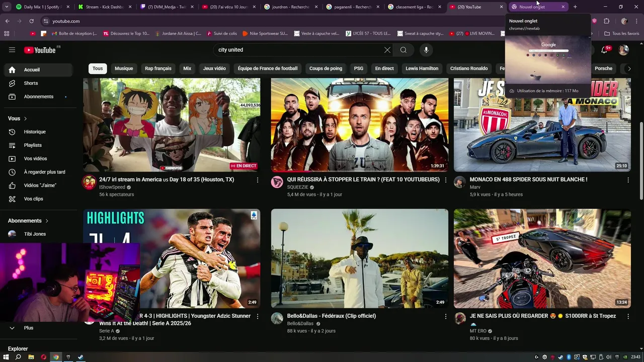Open Chrome tab search dropdown
This screenshot has width=644, height=362.
pyautogui.click(x=7, y=7)
